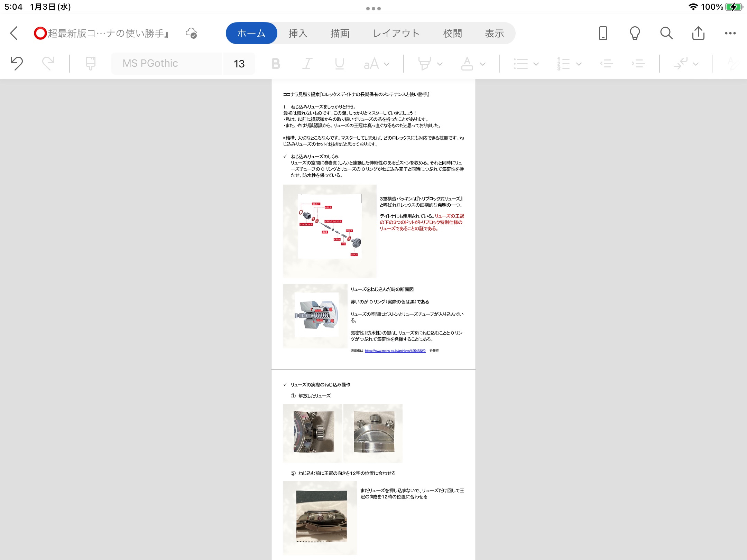The height and width of the screenshot is (560, 747).
Task: Switch to the ホーム tab
Action: tap(251, 33)
